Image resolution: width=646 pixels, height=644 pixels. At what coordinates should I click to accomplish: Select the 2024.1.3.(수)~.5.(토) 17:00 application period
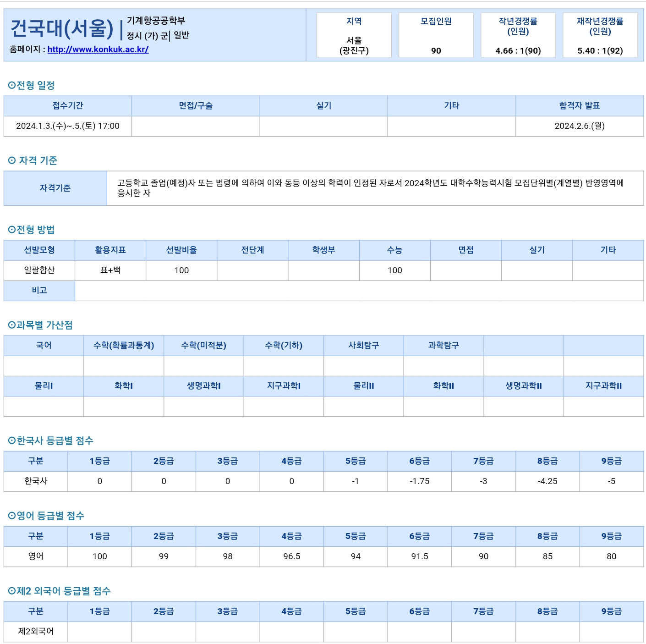point(68,126)
